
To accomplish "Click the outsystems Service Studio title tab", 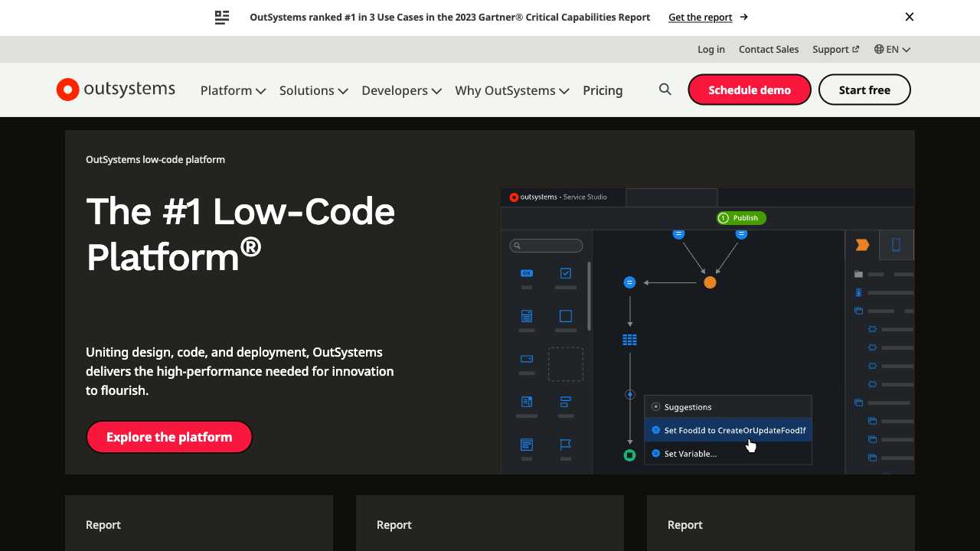I will point(563,197).
